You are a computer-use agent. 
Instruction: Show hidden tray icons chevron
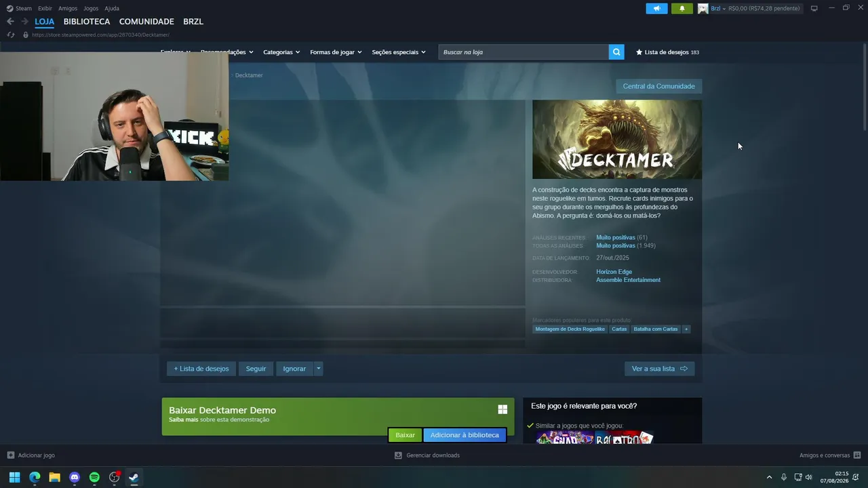[769, 477]
